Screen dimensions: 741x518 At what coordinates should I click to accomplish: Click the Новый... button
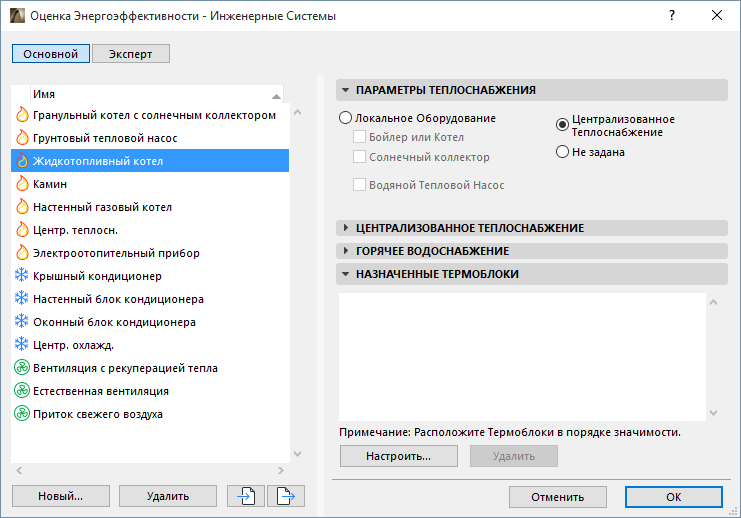pos(60,496)
